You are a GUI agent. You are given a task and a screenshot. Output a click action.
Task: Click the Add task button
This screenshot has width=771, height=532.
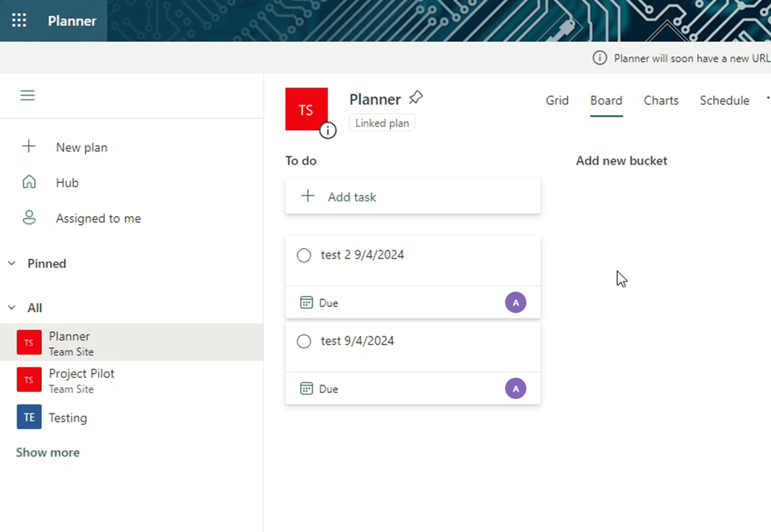coord(413,196)
